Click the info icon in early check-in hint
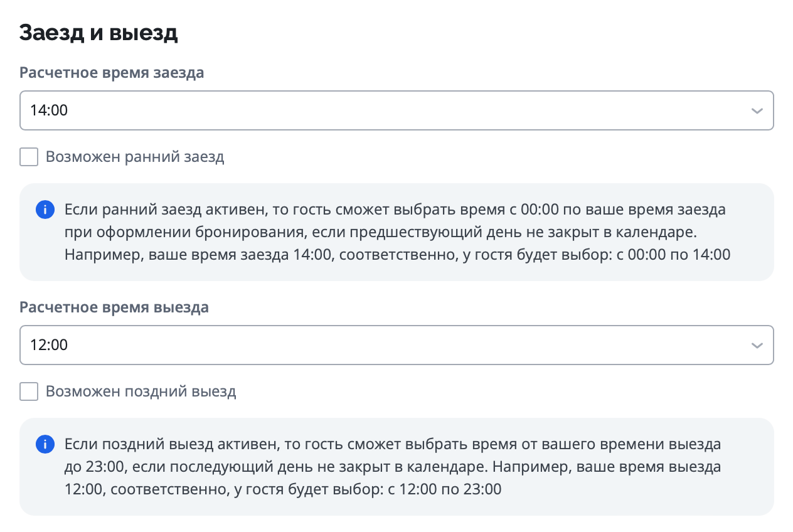Viewport: 793px width, 532px height. tap(45, 210)
